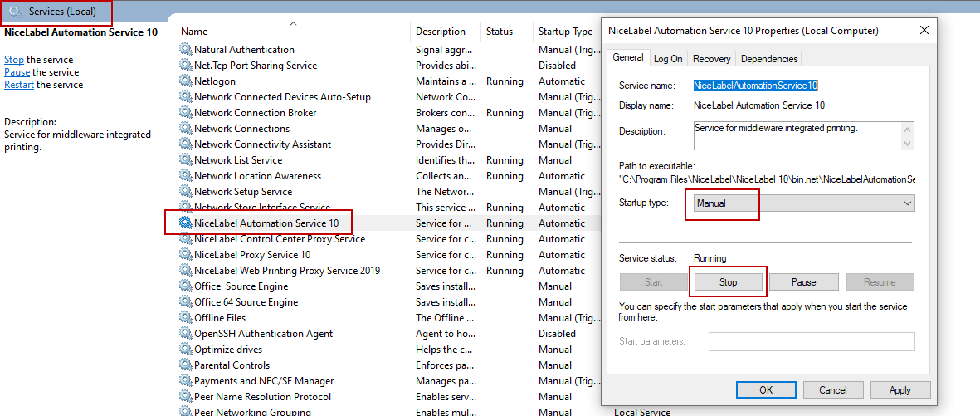The height and width of the screenshot is (416, 980).
Task: Select the Offline Files service icon
Action: click(x=185, y=318)
